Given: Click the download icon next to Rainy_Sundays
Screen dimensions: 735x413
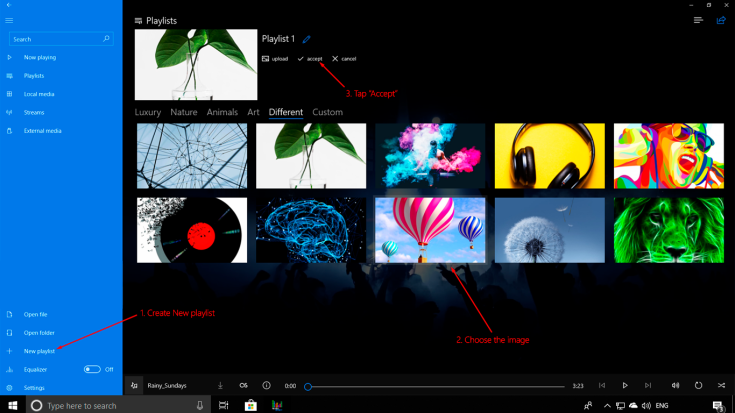Looking at the screenshot, I should coord(220,385).
